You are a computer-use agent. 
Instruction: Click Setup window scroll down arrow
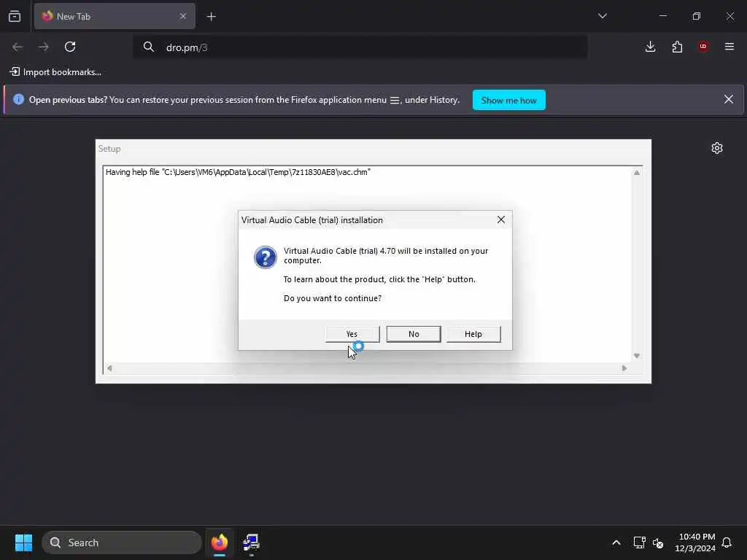point(637,356)
